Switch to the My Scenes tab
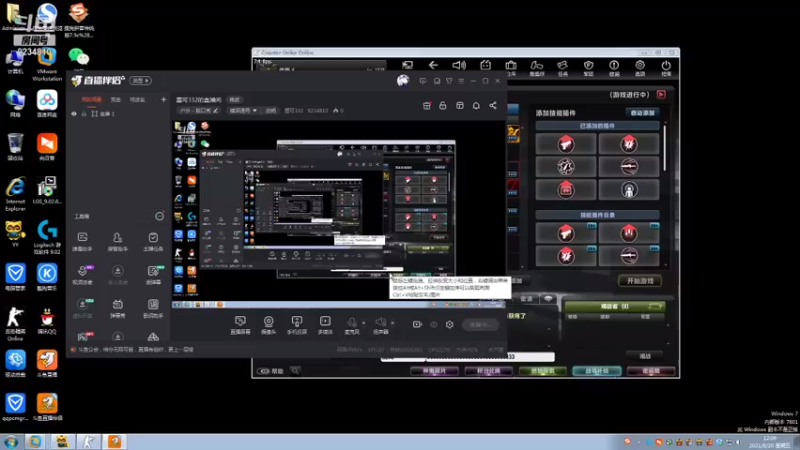 pos(92,99)
